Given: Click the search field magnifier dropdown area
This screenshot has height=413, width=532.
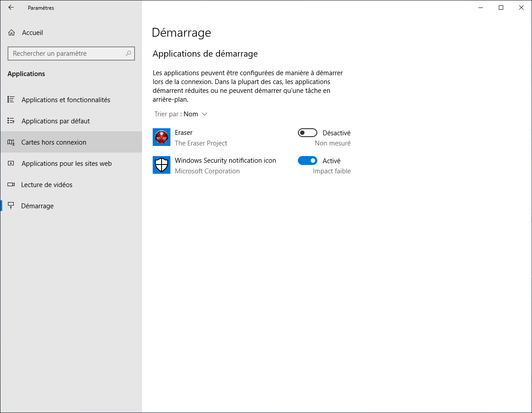Looking at the screenshot, I should coord(128,53).
